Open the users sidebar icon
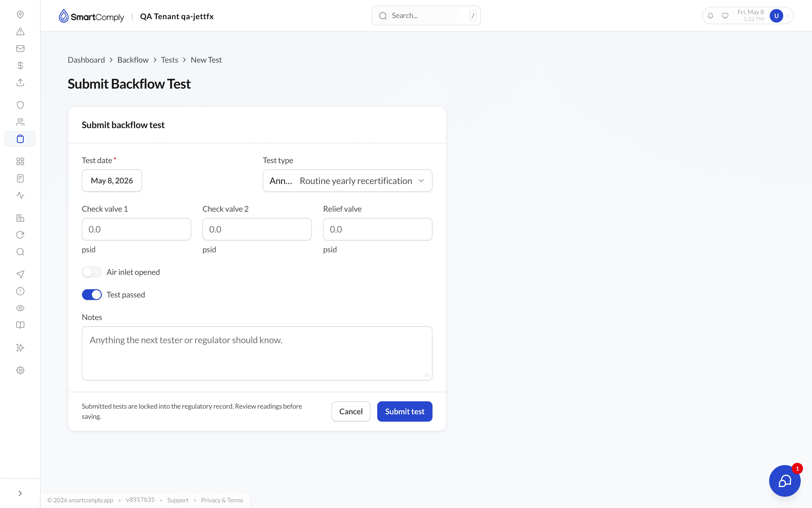The width and height of the screenshot is (812, 508). tap(20, 122)
